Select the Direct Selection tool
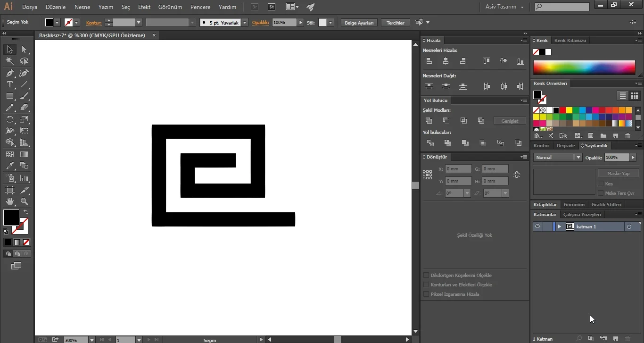The width and height of the screenshot is (644, 343). [x=24, y=50]
